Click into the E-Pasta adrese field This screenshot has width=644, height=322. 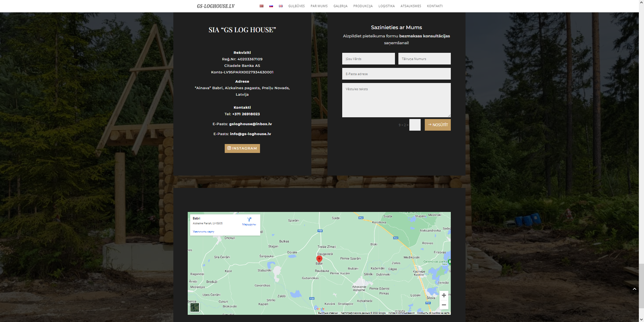click(x=396, y=74)
